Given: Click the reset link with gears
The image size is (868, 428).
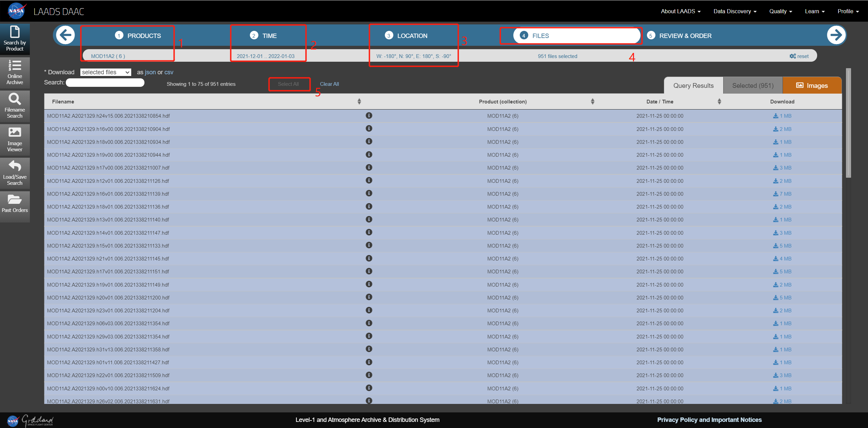Looking at the screenshot, I should [799, 56].
